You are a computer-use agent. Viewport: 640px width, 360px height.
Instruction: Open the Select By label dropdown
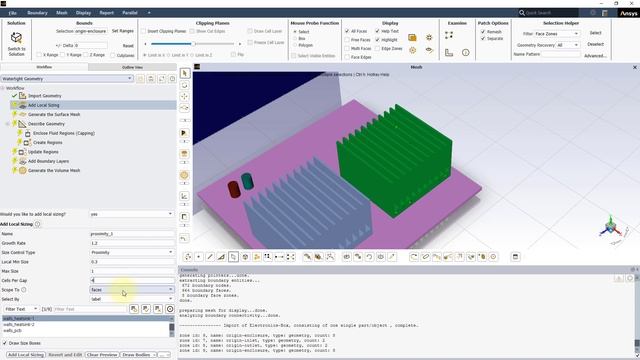(132, 299)
